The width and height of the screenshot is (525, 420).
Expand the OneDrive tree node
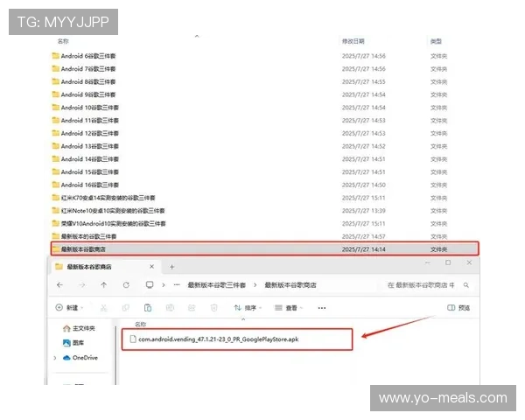pyautogui.click(x=55, y=358)
